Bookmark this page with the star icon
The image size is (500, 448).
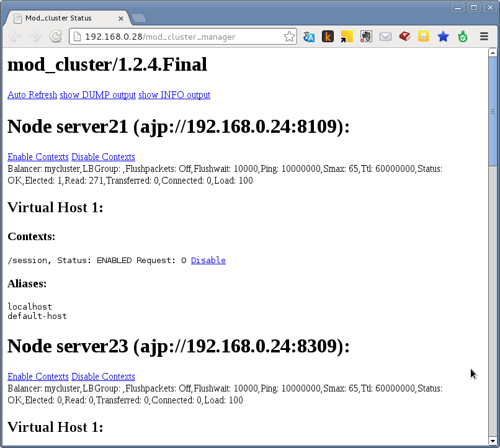(x=289, y=37)
